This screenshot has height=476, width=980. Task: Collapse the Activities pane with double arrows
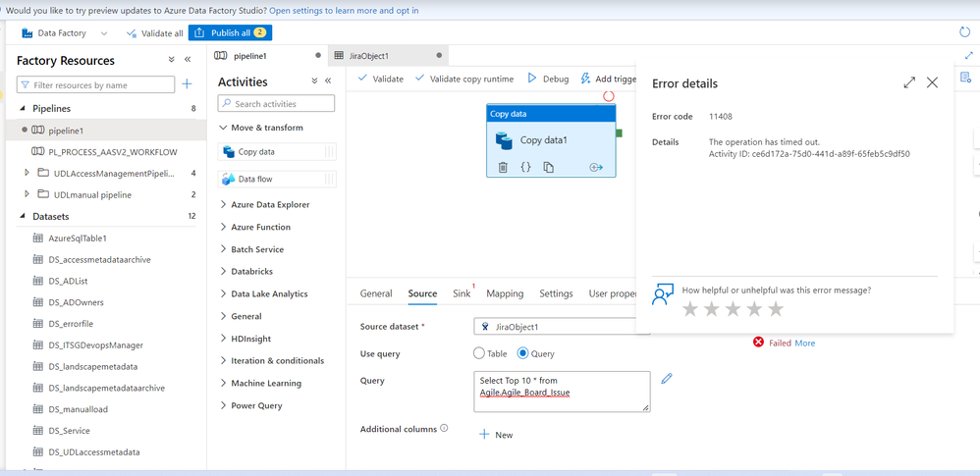328,81
